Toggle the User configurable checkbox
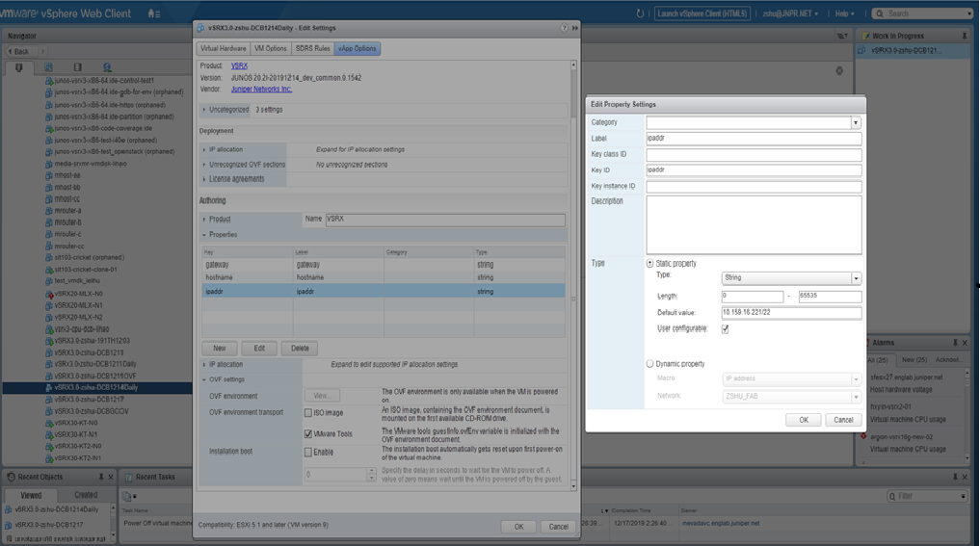 (x=726, y=329)
